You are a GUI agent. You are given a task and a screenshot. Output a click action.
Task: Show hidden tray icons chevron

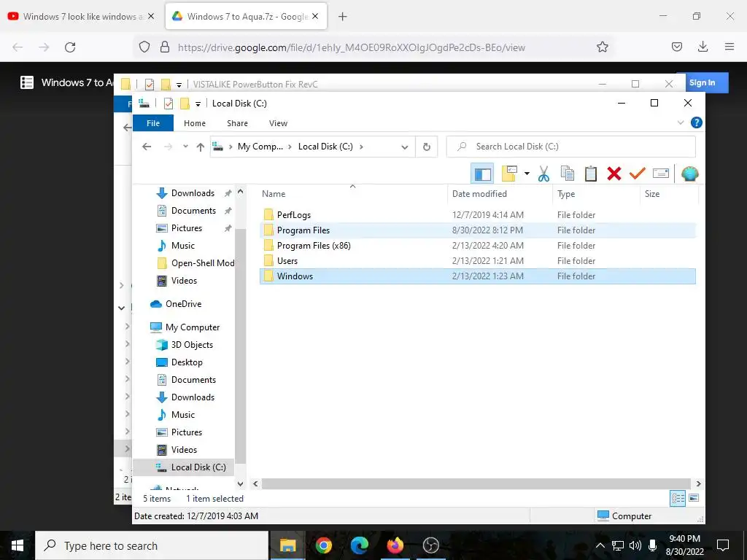(600, 545)
